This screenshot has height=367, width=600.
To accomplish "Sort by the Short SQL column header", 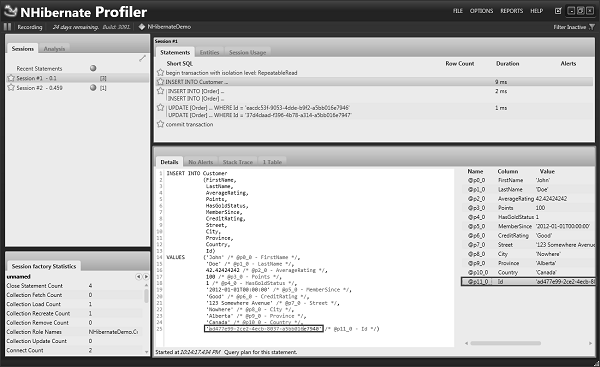I will point(179,64).
